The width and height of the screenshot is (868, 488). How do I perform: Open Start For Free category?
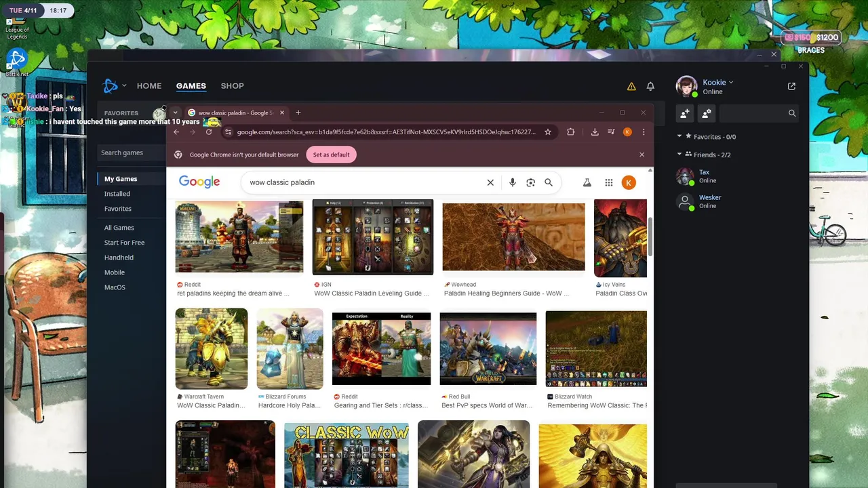click(x=124, y=243)
